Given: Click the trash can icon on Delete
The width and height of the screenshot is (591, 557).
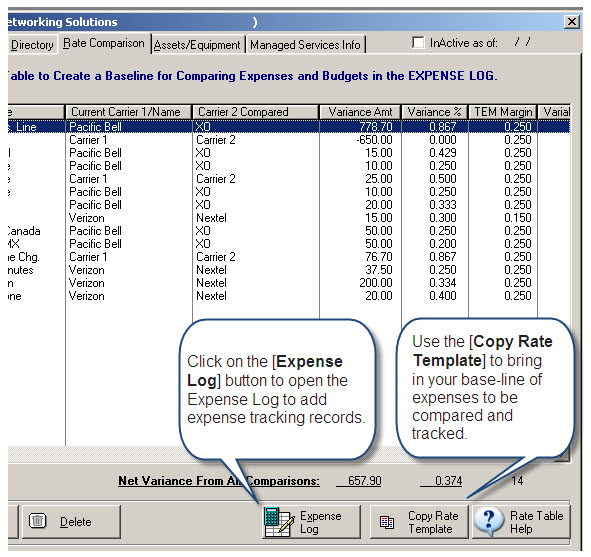Looking at the screenshot, I should click(37, 521).
